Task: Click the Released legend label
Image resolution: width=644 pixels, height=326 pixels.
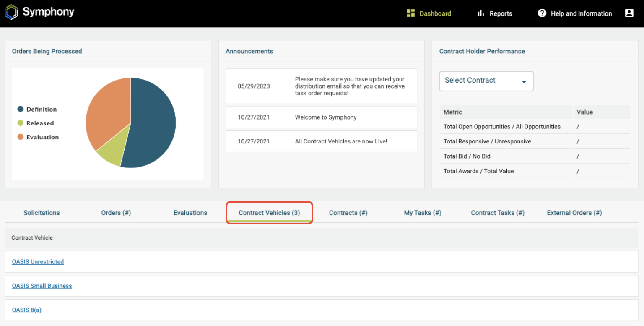Action: [x=40, y=123]
